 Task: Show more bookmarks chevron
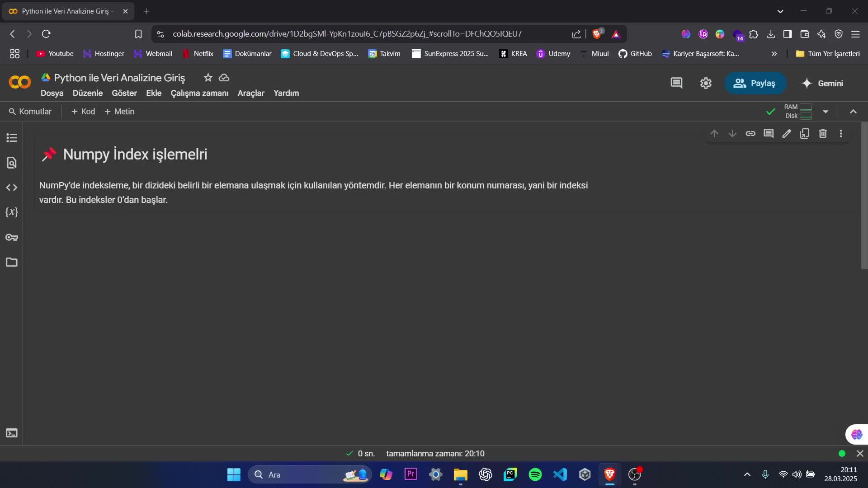pyautogui.click(x=774, y=54)
